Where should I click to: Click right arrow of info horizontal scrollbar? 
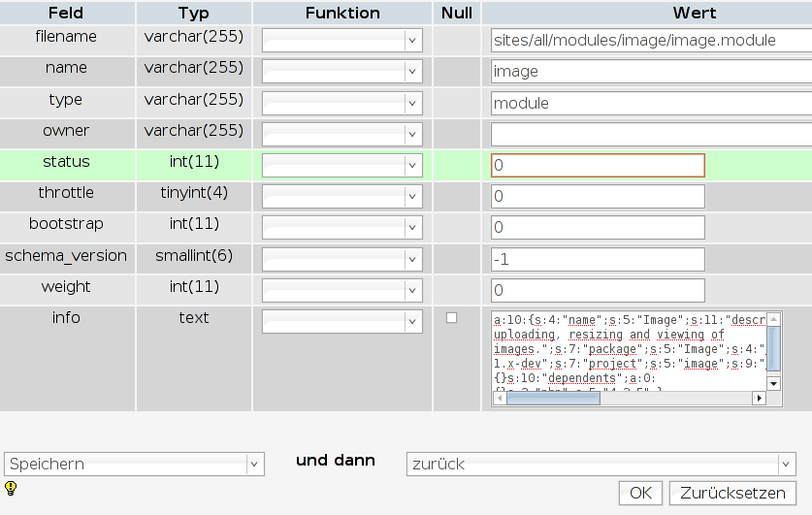tap(760, 399)
